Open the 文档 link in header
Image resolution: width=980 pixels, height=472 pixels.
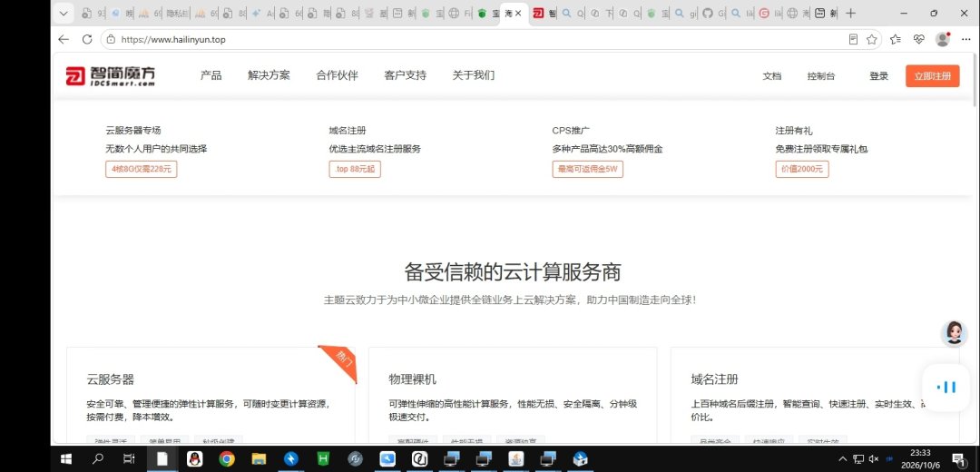click(x=772, y=76)
